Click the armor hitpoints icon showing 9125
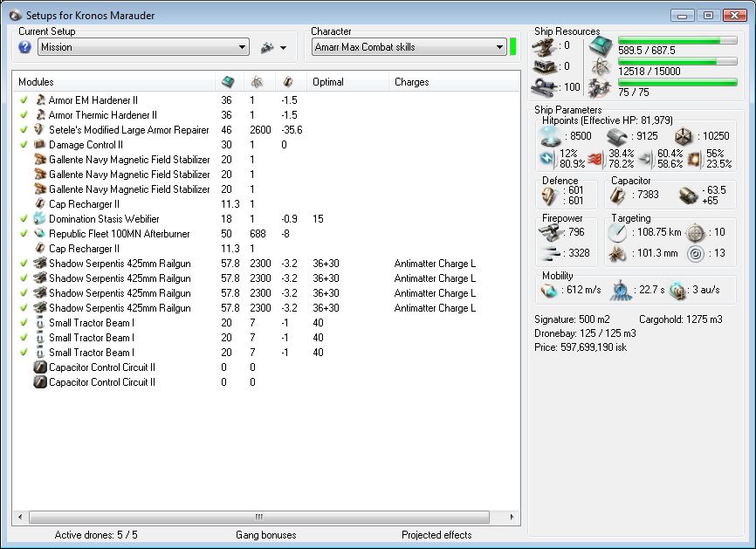Screen dimensions: 756x549 pos(617,137)
